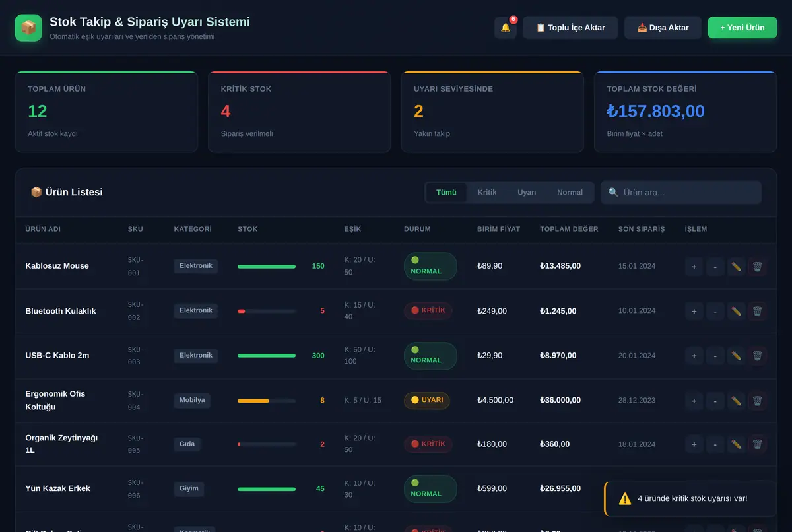This screenshot has width=792, height=532.
Task: Decrease Ergonomik Ofis Koltuğu stock with minus
Action: pyautogui.click(x=715, y=401)
